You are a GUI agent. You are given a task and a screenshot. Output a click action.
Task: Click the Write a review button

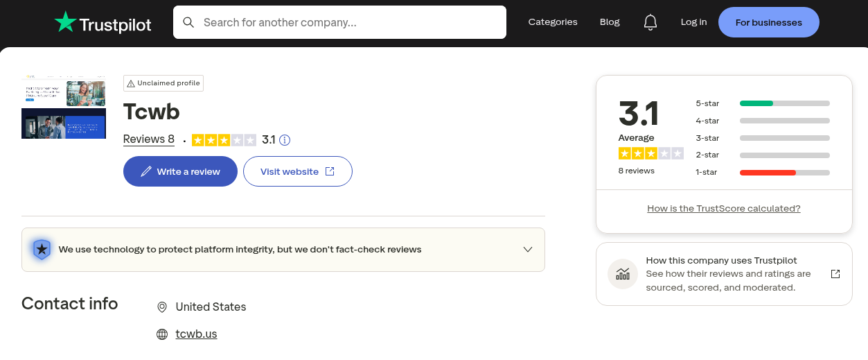coord(180,171)
